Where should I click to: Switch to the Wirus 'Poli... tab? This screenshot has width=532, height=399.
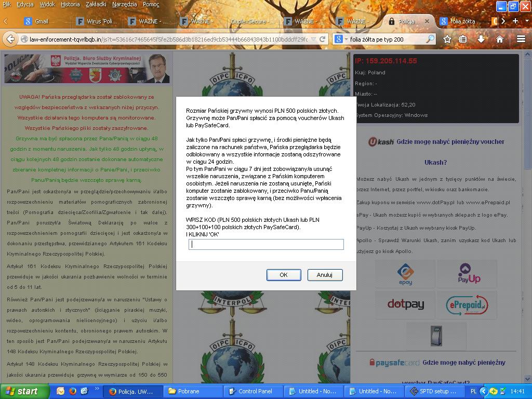pyautogui.click(x=98, y=21)
